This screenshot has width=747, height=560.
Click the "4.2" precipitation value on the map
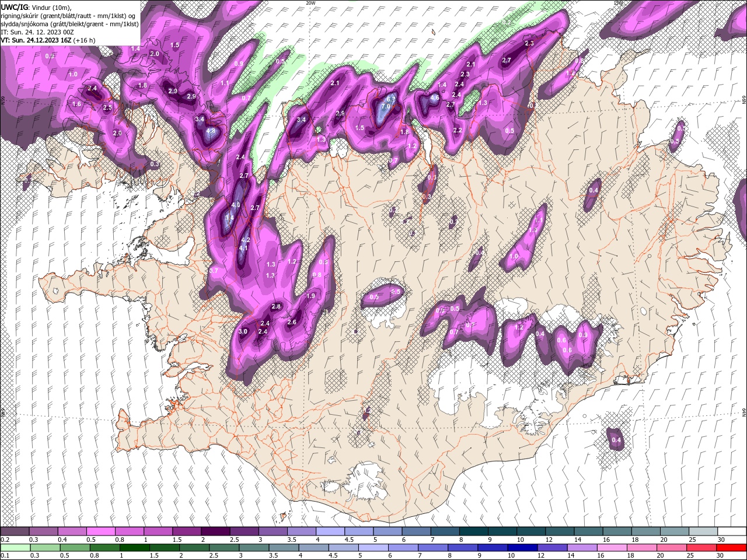(246, 240)
